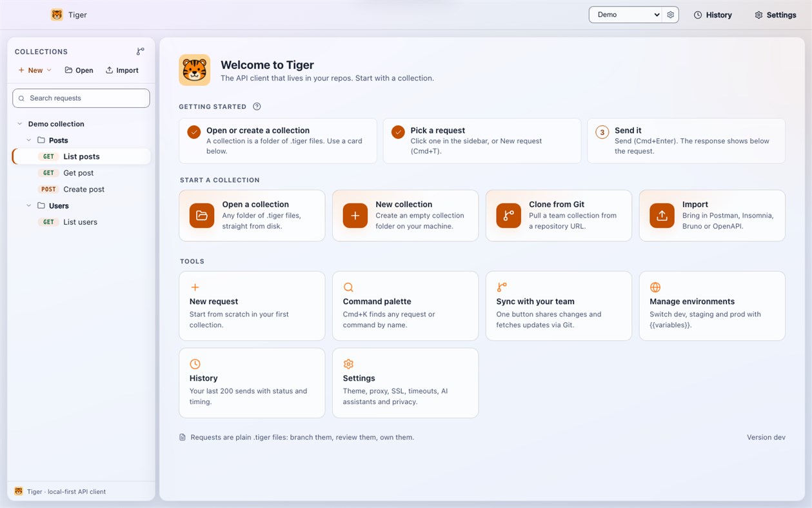Click the 'Open a collection' card title
The height and width of the screenshot is (508, 812).
(x=255, y=205)
